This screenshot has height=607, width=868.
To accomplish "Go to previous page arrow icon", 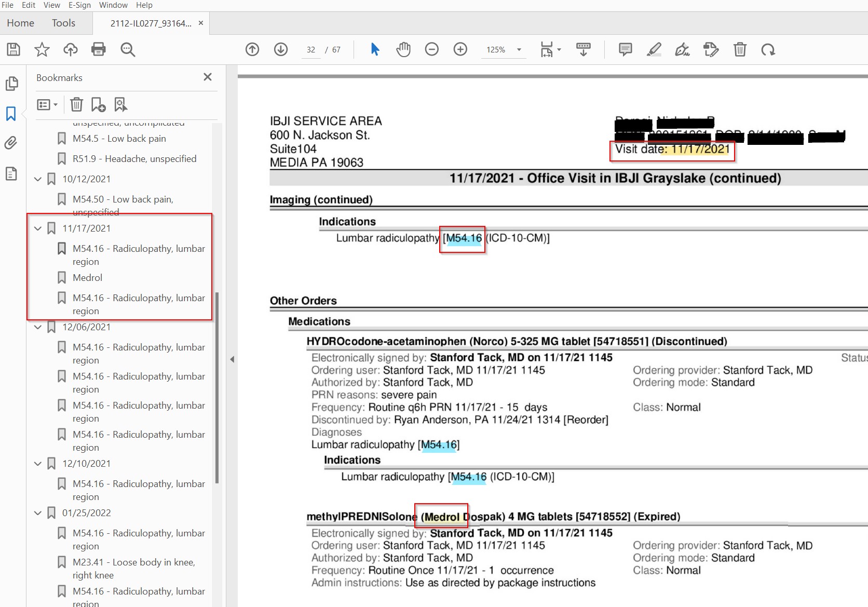I will [x=252, y=50].
